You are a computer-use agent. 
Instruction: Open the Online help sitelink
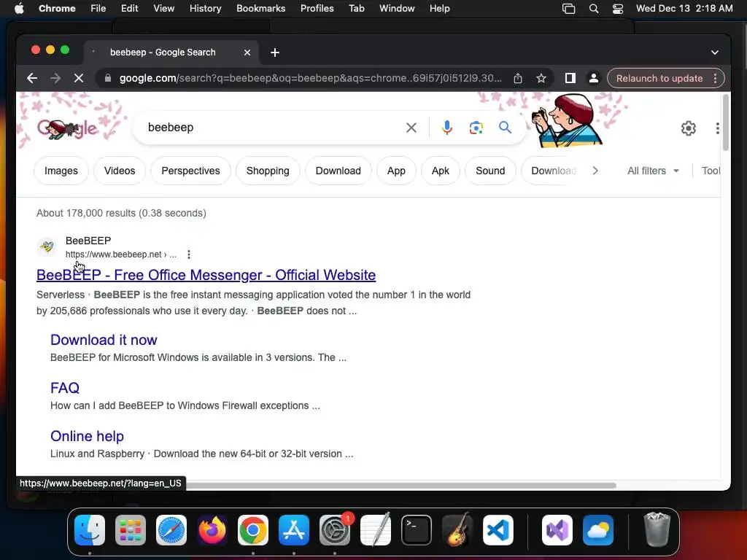click(x=87, y=436)
